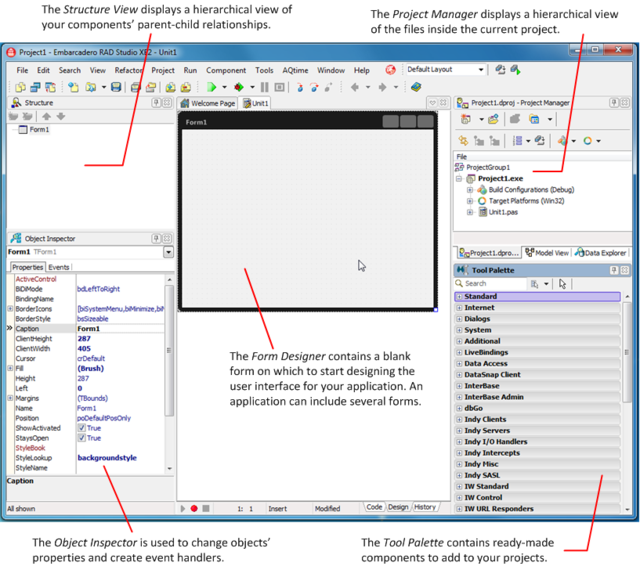
Task: Expand Build Configurations (Debug) node
Action: pos(470,190)
